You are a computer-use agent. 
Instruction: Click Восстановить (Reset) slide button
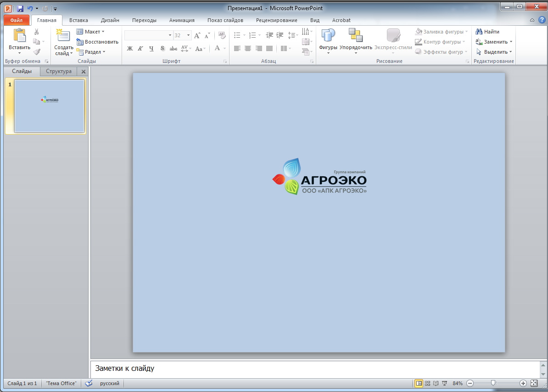(x=97, y=42)
